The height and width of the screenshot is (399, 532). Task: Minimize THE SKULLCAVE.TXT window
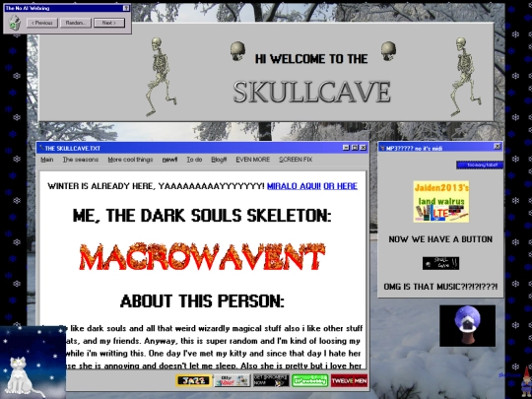(346, 147)
